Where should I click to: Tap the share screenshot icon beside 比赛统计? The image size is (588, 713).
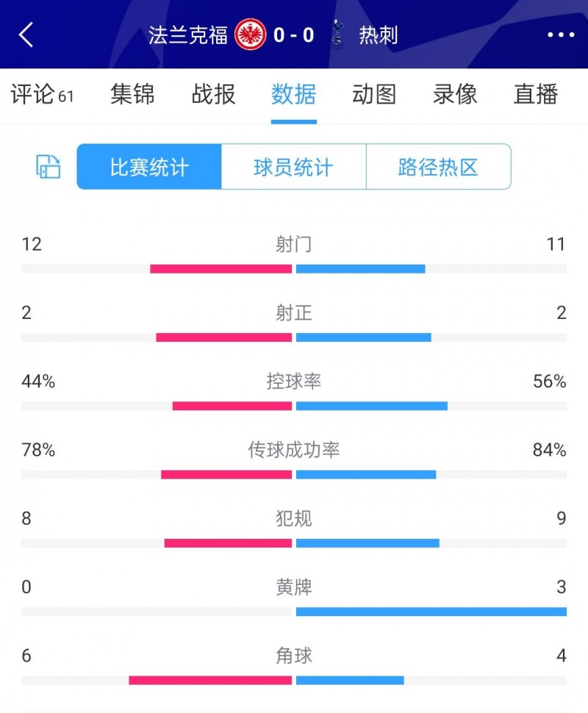(x=49, y=167)
